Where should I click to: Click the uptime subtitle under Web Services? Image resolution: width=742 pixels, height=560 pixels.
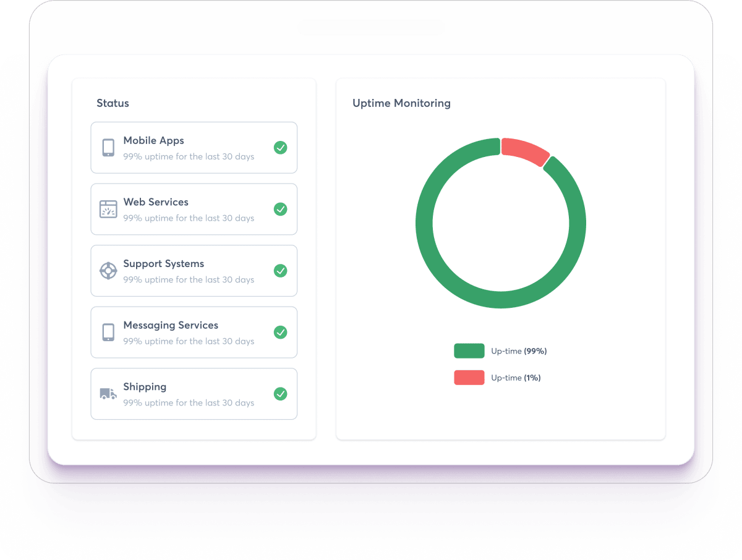(x=189, y=218)
